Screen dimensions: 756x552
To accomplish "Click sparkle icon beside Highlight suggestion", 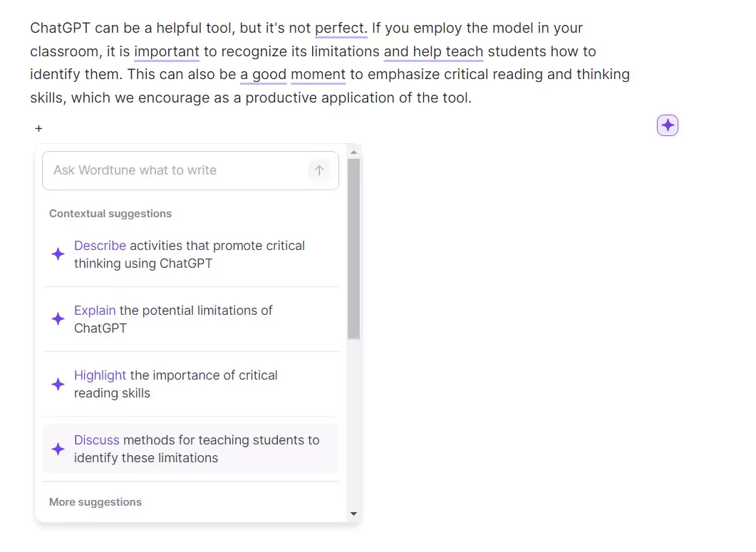I will (x=58, y=384).
